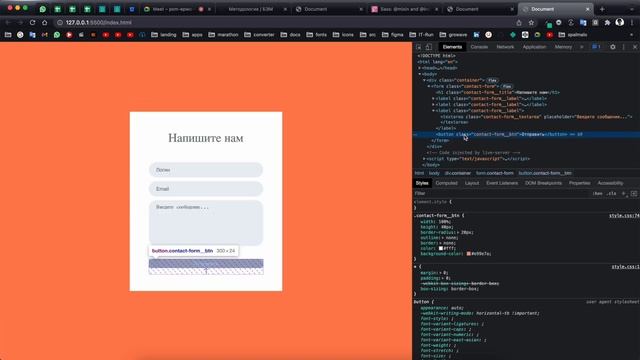
Task: Switch to the Console tab
Action: click(479, 47)
